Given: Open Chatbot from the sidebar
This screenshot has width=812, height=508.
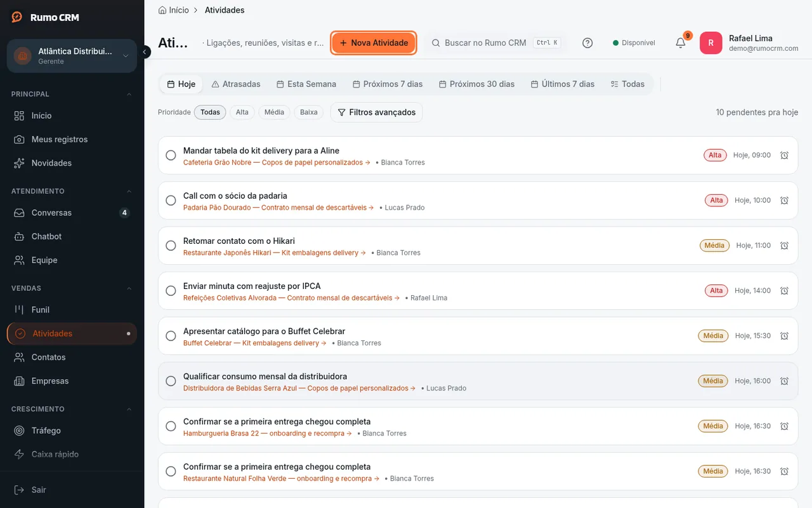Looking at the screenshot, I should [72, 236].
